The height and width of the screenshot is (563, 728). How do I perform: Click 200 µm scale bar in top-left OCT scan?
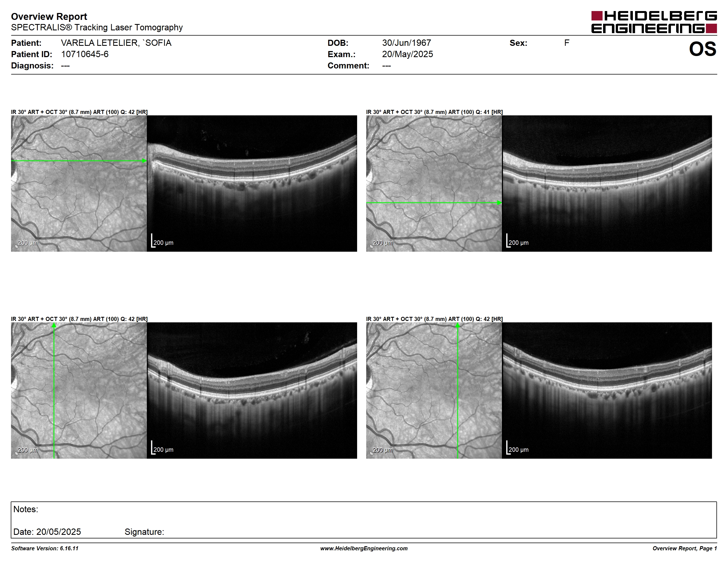(162, 241)
